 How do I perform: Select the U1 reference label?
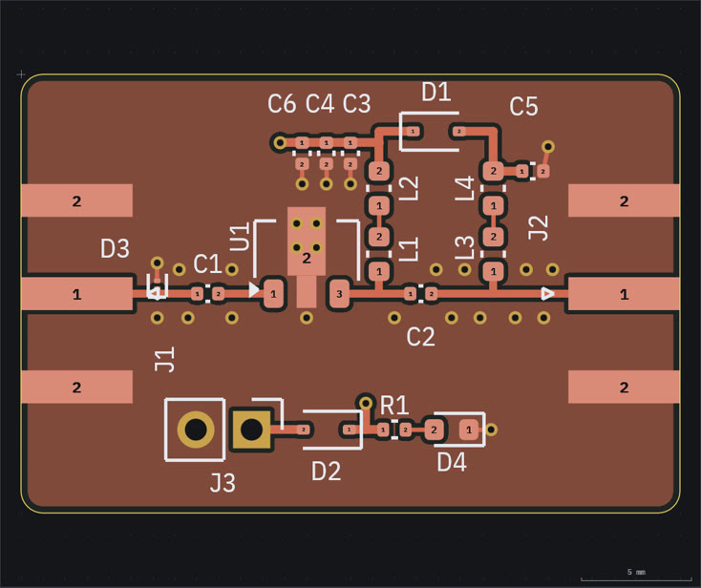coord(240,237)
